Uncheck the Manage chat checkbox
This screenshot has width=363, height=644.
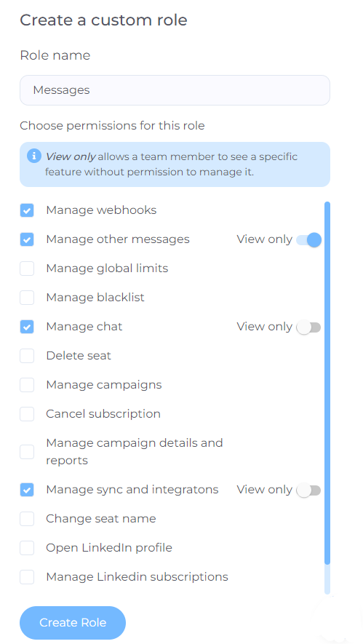pos(27,327)
